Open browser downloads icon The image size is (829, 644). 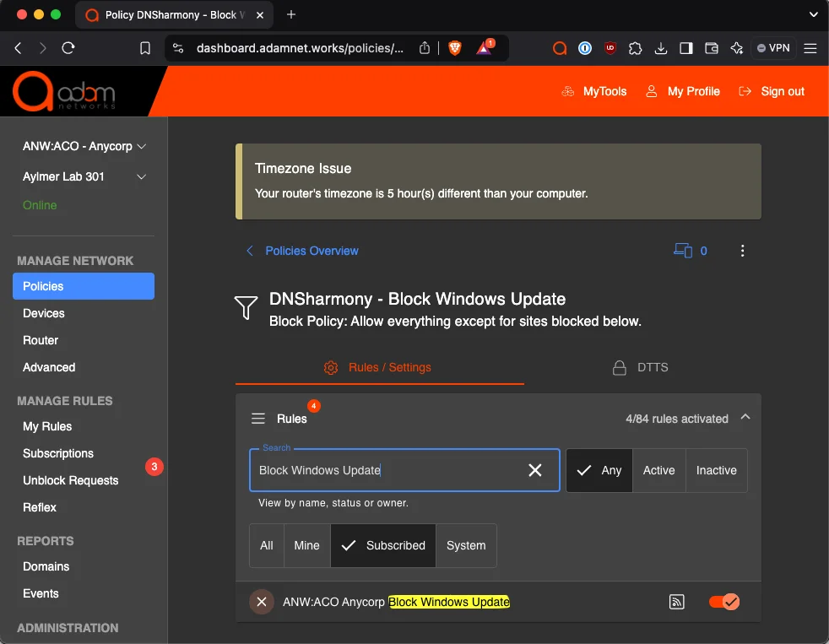[660, 48]
